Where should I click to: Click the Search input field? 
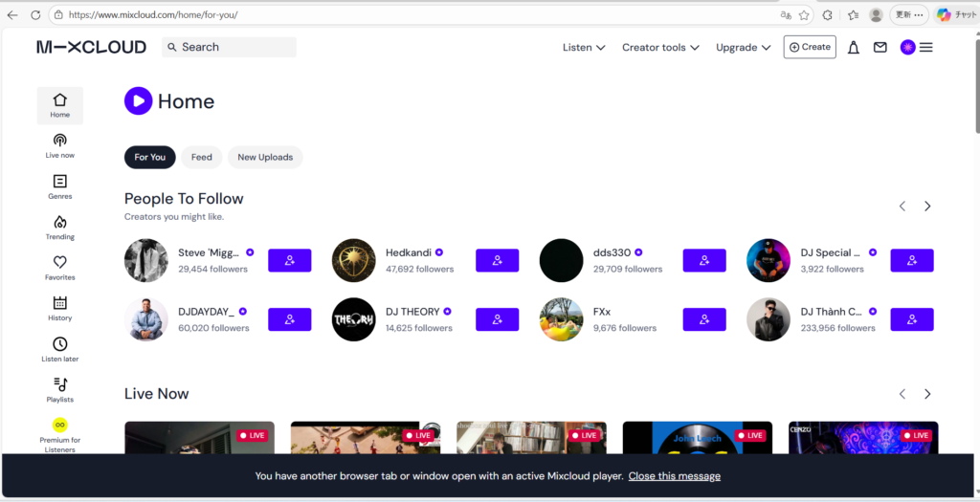[234, 47]
